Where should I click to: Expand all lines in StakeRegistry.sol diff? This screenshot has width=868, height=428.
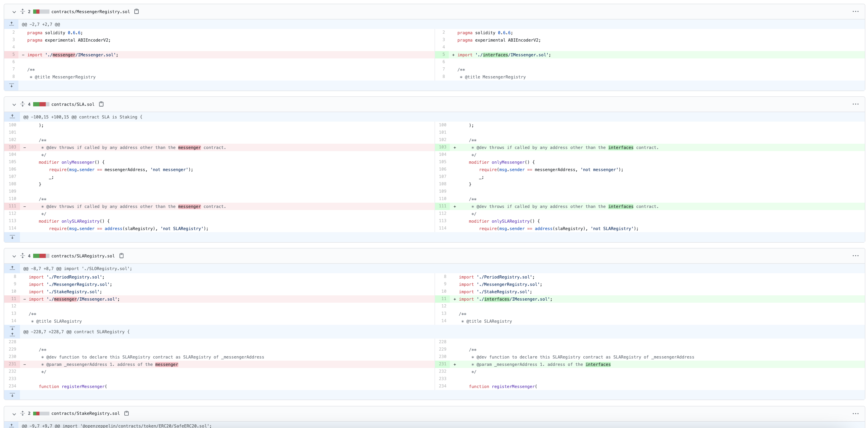(23, 413)
